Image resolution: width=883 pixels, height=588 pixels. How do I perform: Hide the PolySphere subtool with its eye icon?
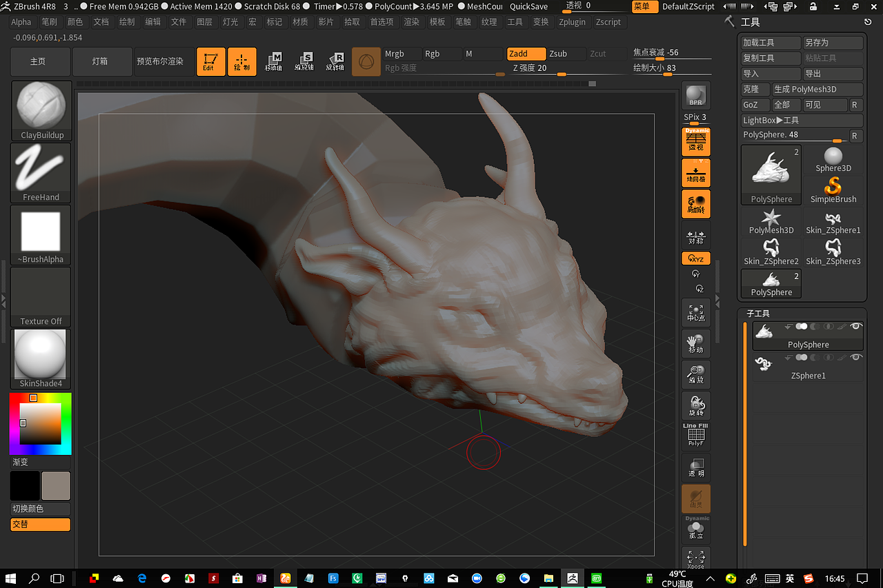click(x=857, y=327)
